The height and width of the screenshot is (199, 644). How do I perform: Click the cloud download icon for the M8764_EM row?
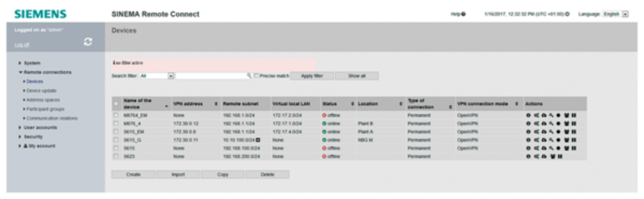[544, 115]
